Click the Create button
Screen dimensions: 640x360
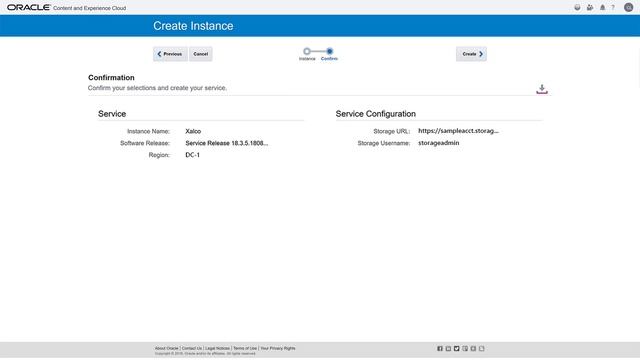(471, 54)
